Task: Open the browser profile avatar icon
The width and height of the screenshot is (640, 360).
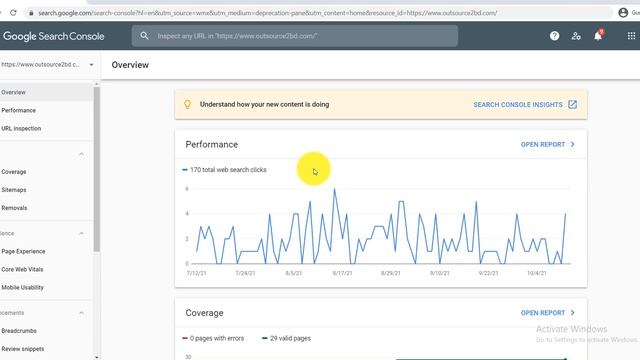Action: tap(623, 13)
